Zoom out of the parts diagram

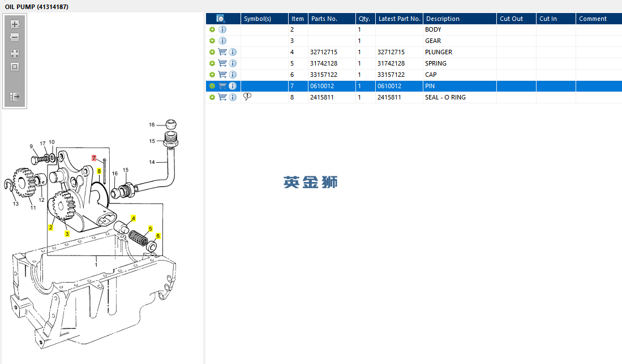pos(15,38)
